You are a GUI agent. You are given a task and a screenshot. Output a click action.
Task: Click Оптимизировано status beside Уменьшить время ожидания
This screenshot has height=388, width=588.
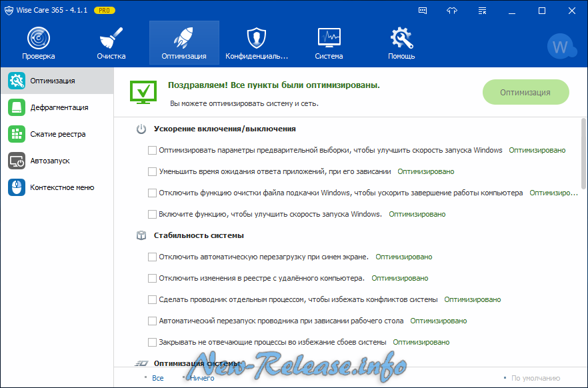(x=425, y=172)
